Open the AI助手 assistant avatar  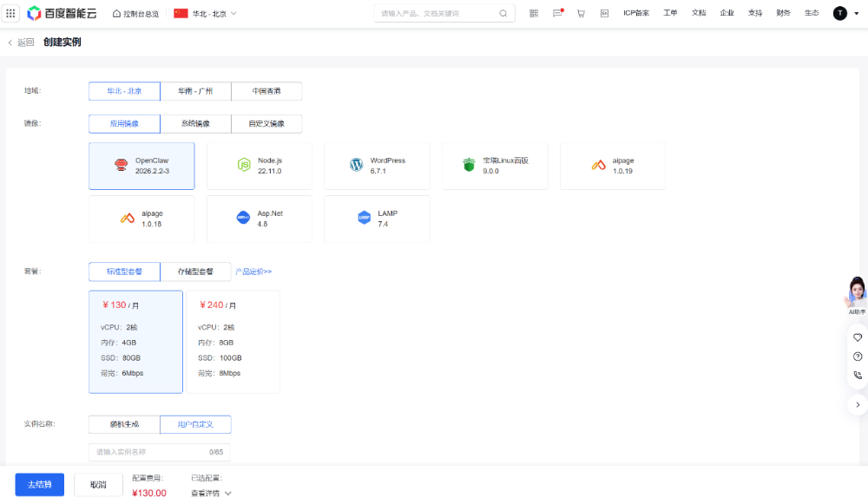pos(856,295)
